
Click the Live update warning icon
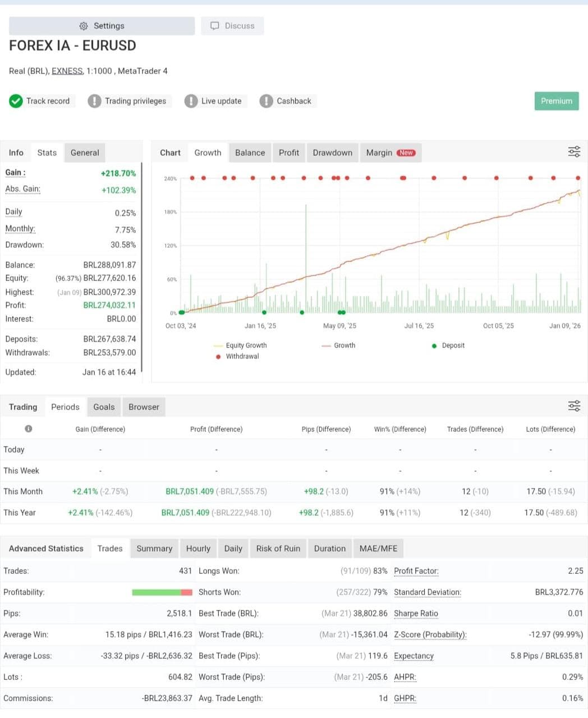(191, 101)
